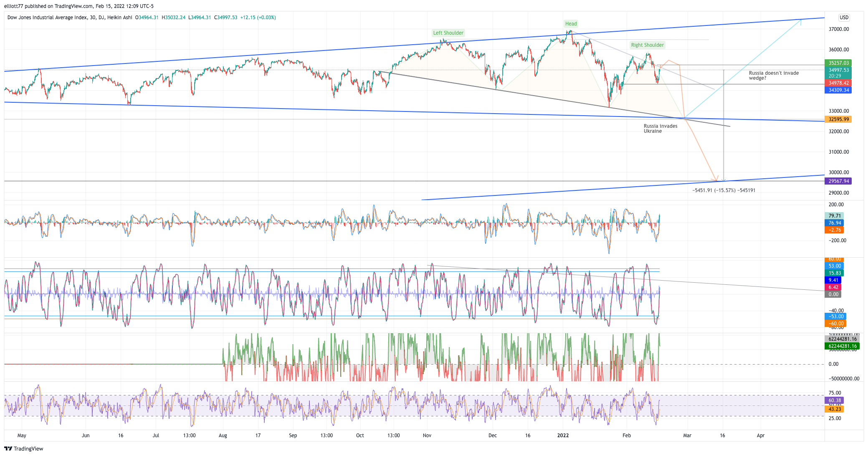868x456 pixels.
Task: Select the Head pattern label
Action: (571, 24)
